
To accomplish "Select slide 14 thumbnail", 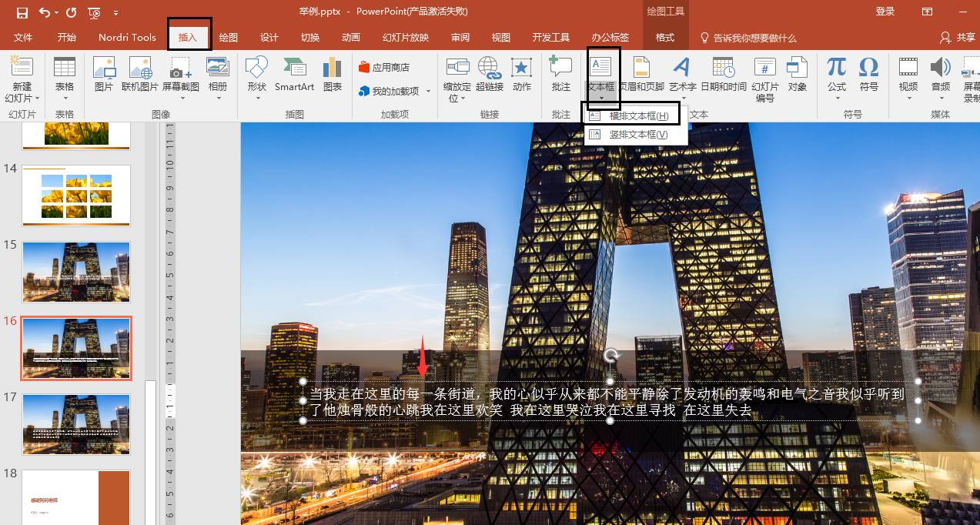I will (x=76, y=196).
